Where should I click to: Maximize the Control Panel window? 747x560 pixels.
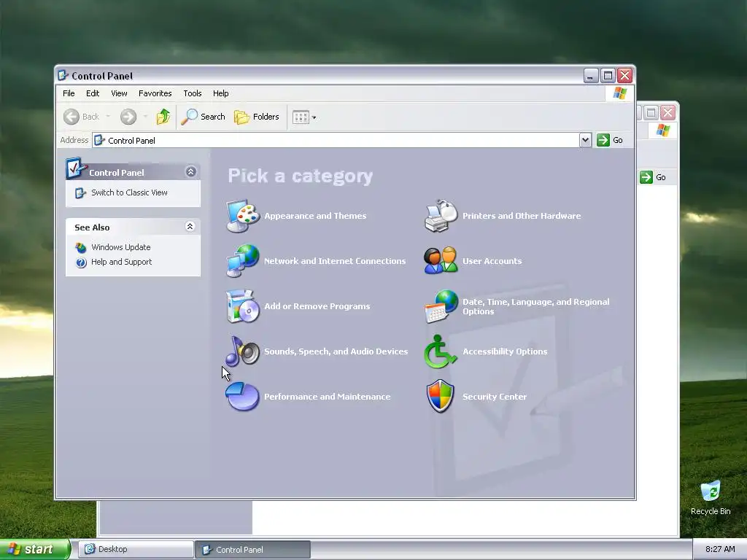[608, 75]
